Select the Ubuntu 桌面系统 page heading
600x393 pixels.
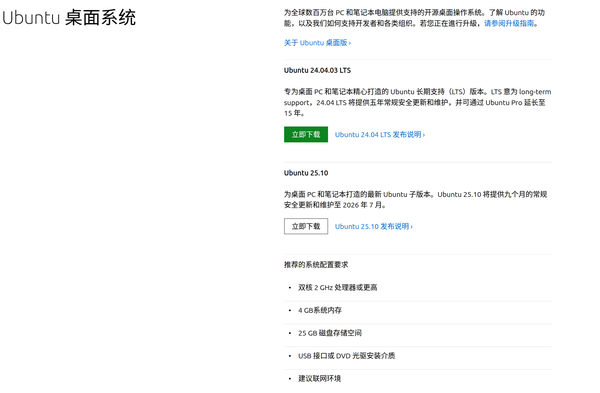coord(69,18)
